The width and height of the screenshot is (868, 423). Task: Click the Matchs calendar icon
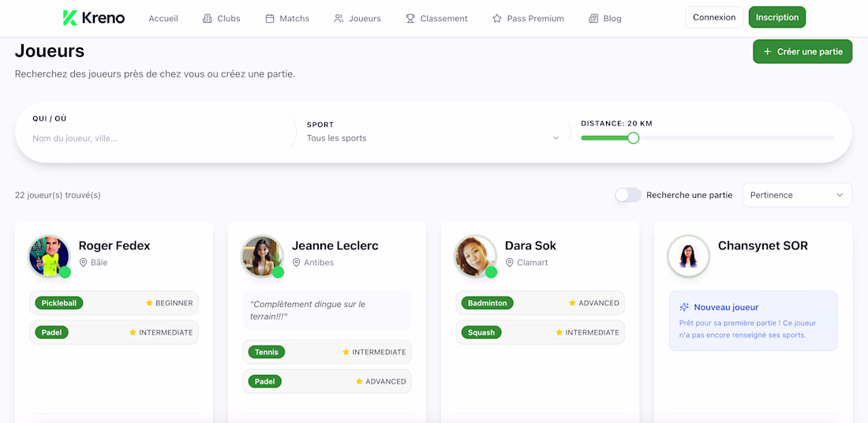pos(270,18)
